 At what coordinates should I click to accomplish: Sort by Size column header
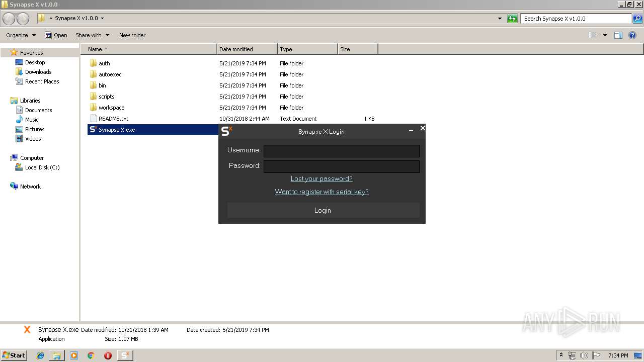[358, 49]
